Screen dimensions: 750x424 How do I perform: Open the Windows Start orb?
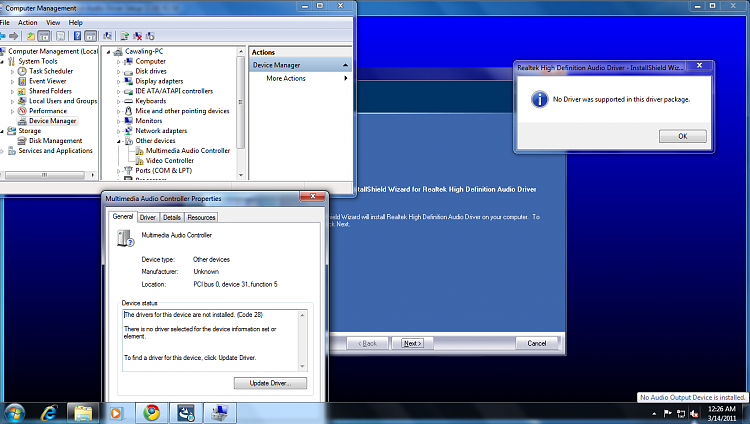tap(13, 413)
